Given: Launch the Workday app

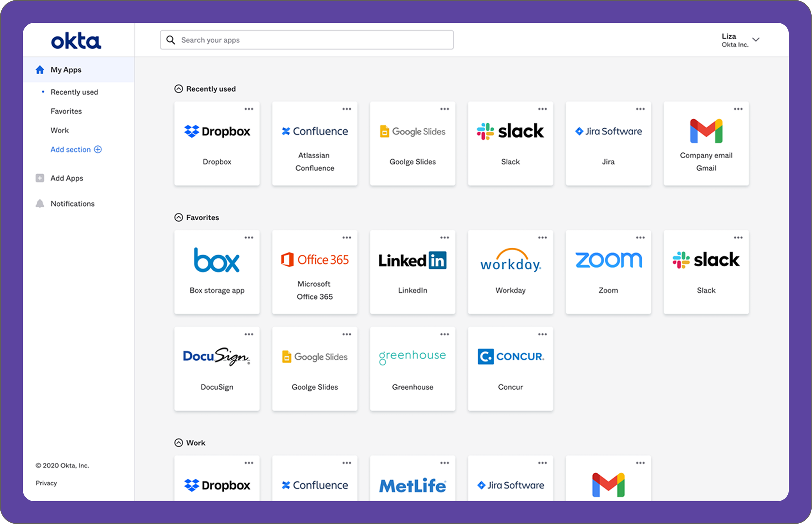Looking at the screenshot, I should (x=510, y=272).
